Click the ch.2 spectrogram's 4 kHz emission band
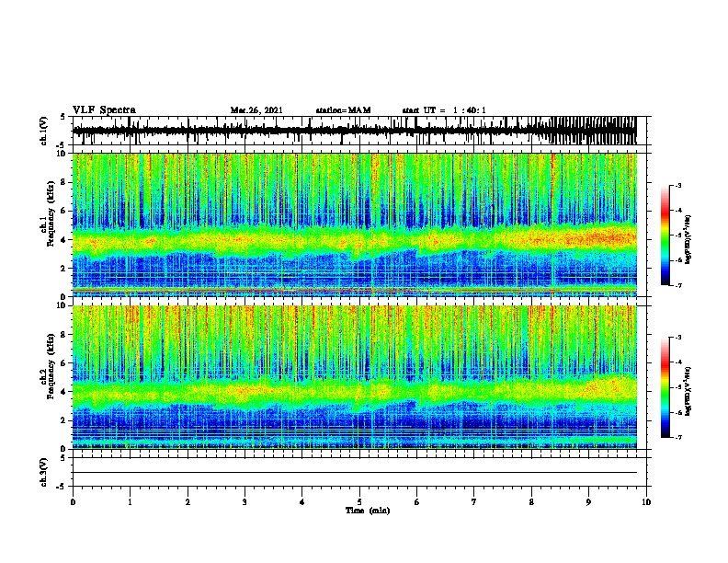The width and height of the screenshot is (728, 563). (x=354, y=393)
